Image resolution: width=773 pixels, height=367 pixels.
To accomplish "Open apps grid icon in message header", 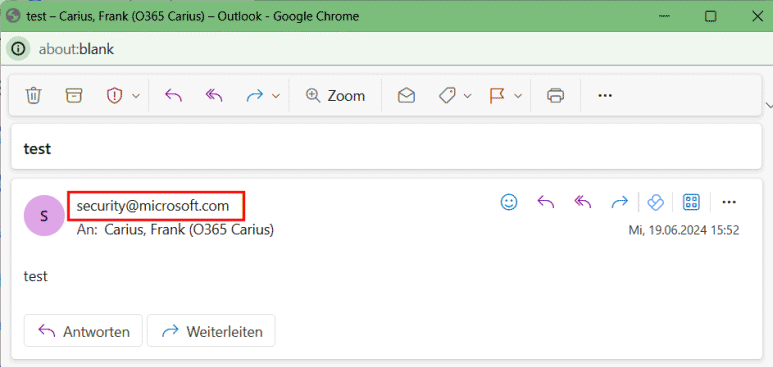I will tap(691, 202).
